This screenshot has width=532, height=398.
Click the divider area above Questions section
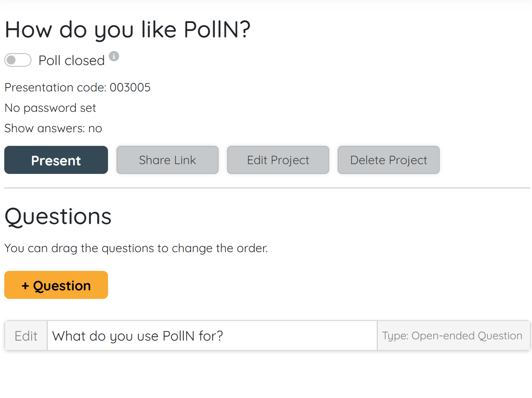click(x=266, y=186)
